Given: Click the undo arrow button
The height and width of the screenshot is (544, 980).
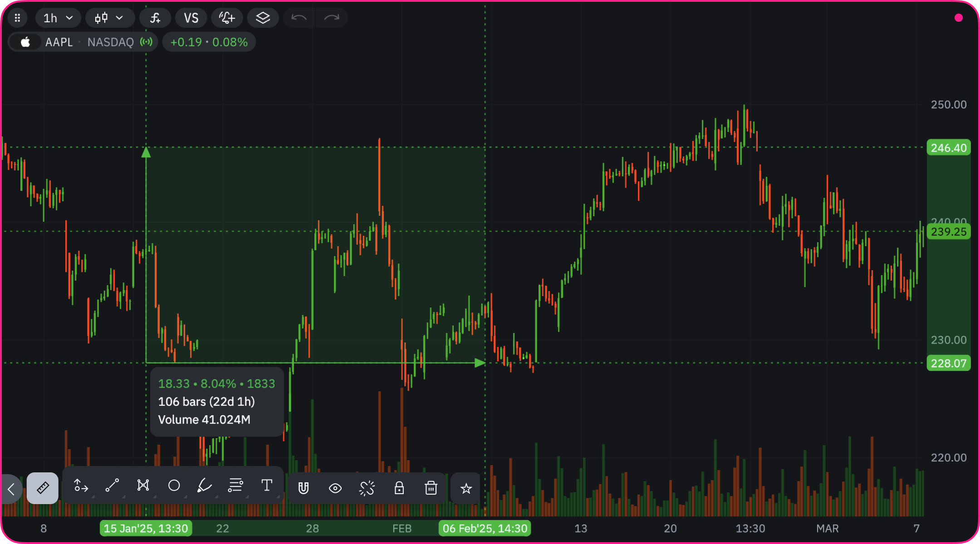Looking at the screenshot, I should (299, 18).
